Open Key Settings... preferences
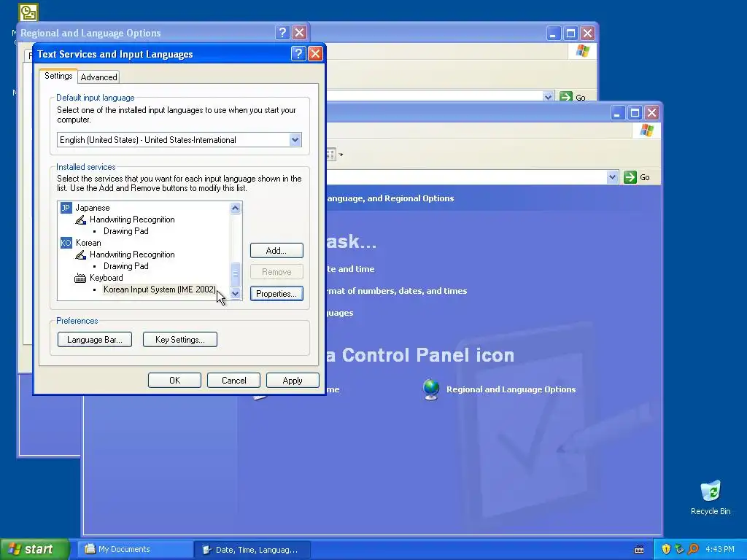747x560 pixels. click(x=179, y=340)
